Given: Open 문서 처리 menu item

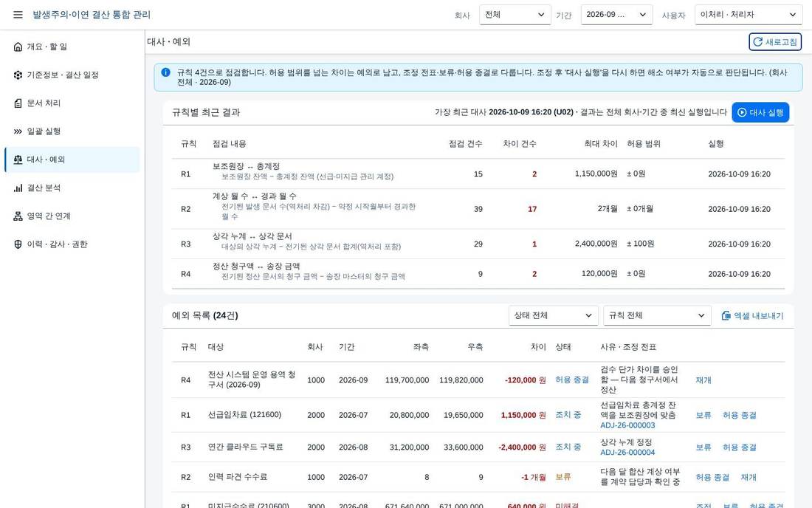Looking at the screenshot, I should (72, 103).
